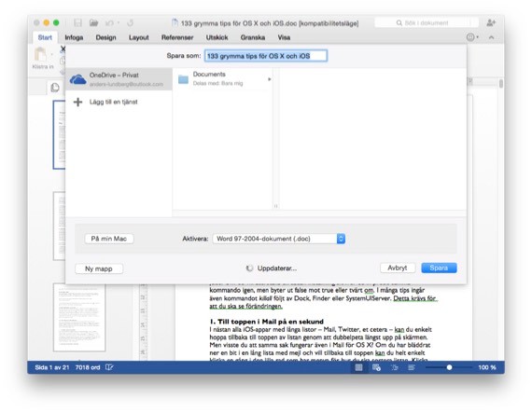Open the thumbnail pane pages icon
Image resolution: width=532 pixels, height=413 pixels.
tap(55, 88)
